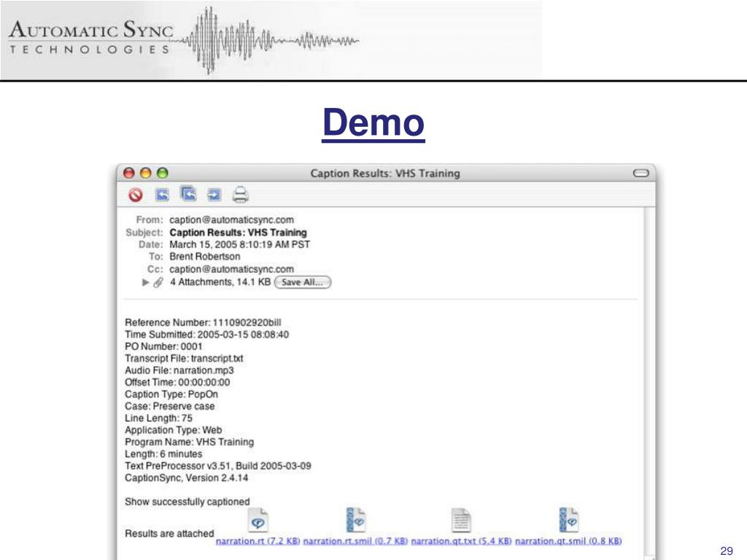Click 'Offset Time: 00:00:00:00' line

177,382
